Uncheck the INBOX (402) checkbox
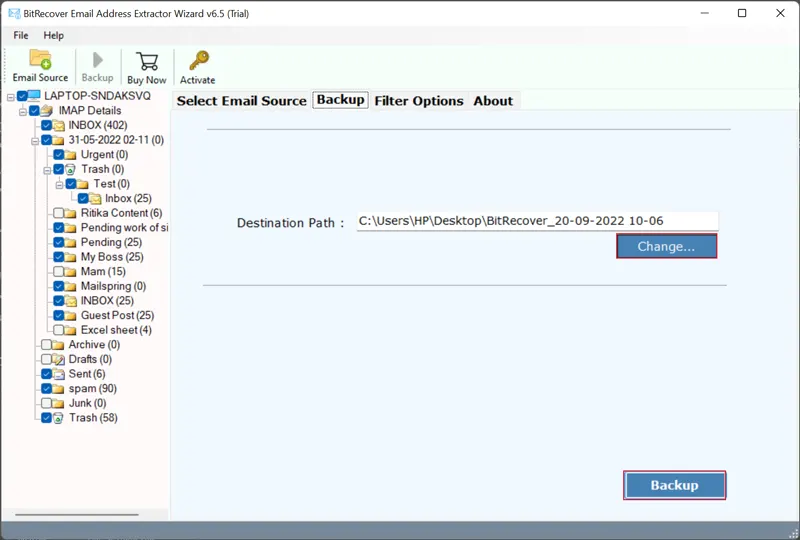The height and width of the screenshot is (540, 800). 46,125
